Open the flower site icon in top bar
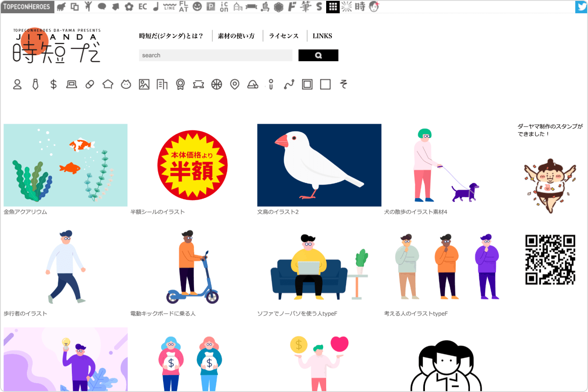The height and width of the screenshot is (392, 588). pyautogui.click(x=129, y=7)
